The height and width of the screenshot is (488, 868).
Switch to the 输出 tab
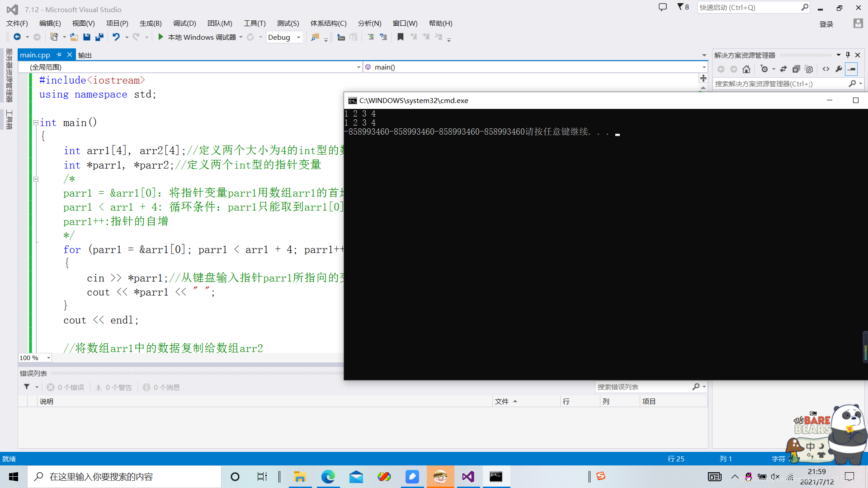click(x=85, y=55)
